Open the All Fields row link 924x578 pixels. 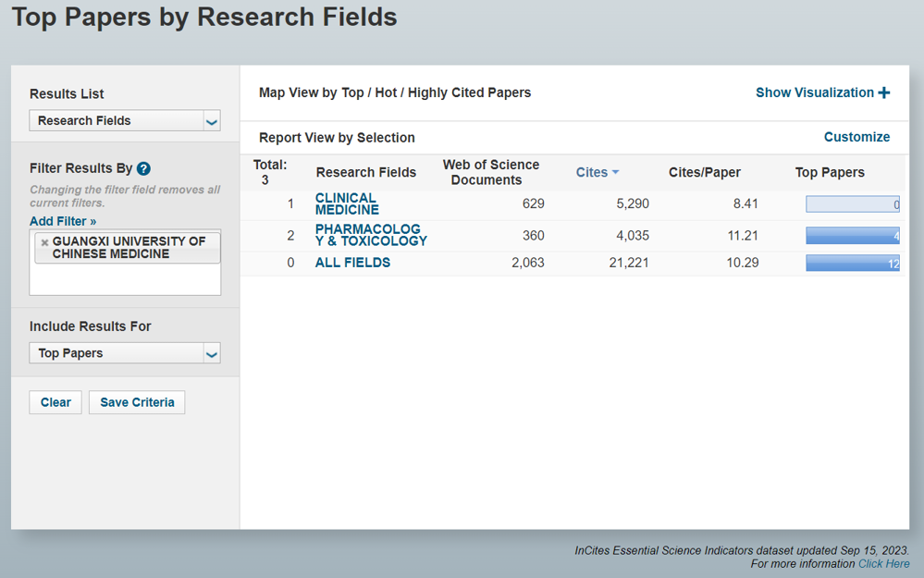352,263
